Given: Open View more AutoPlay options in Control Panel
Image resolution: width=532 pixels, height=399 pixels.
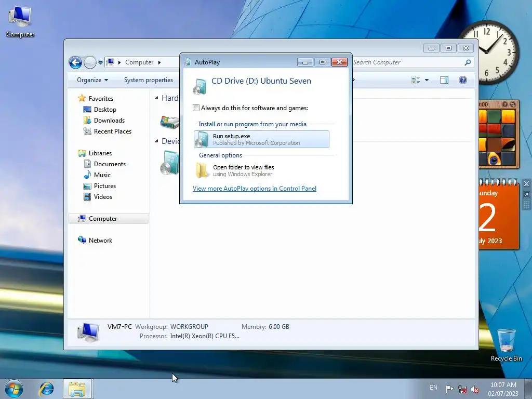Looking at the screenshot, I should pos(255,189).
